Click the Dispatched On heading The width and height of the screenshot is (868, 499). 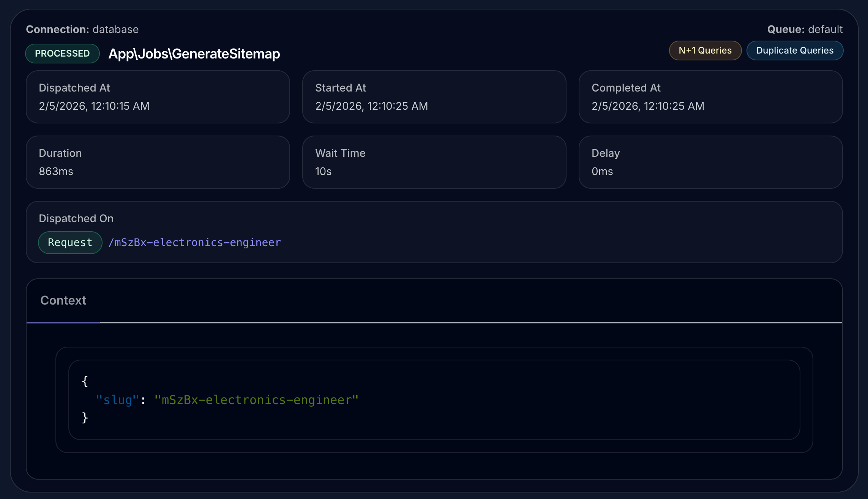pos(76,218)
